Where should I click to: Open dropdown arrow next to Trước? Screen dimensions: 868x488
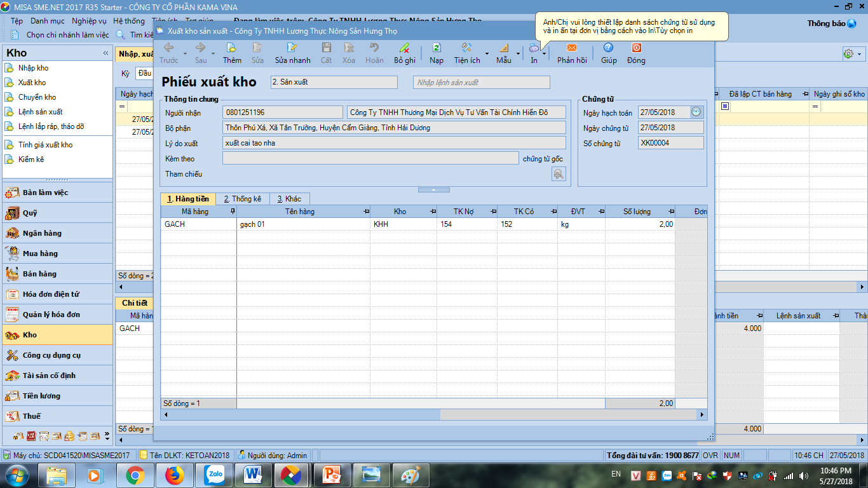click(185, 53)
